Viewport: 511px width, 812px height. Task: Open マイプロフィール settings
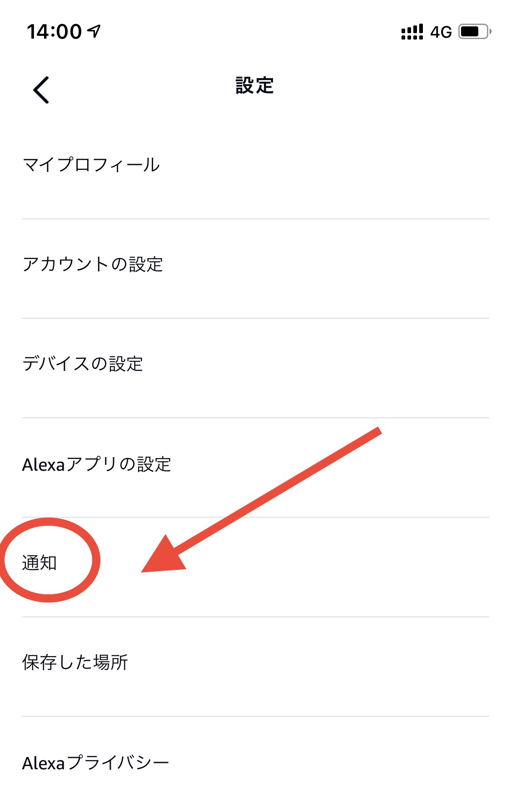91,164
